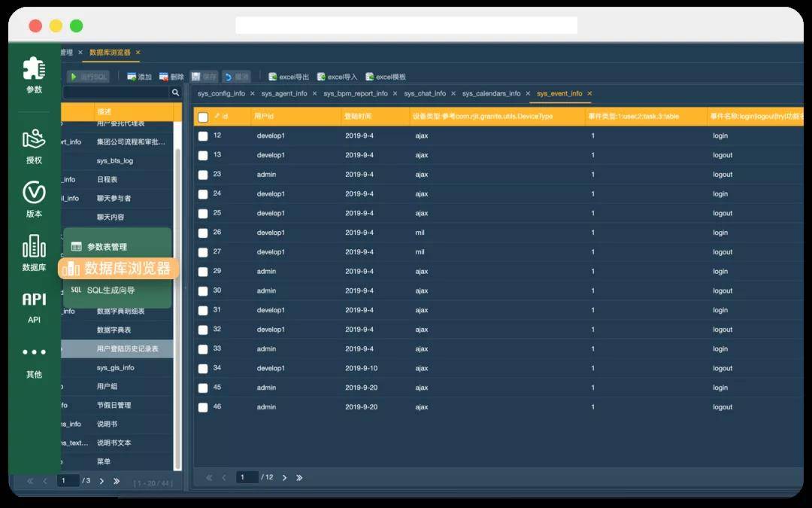Click the 删除 delete toolbar button
This screenshot has height=508, width=812.
(x=164, y=77)
